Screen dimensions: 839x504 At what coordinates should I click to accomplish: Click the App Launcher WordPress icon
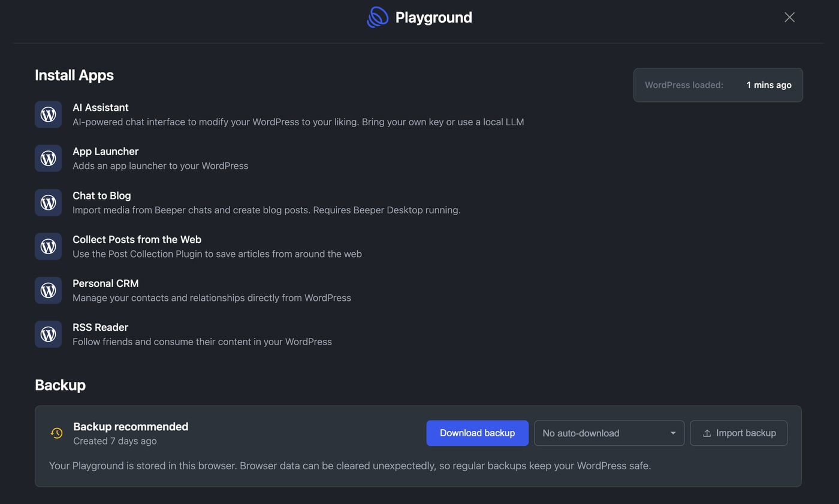click(48, 158)
